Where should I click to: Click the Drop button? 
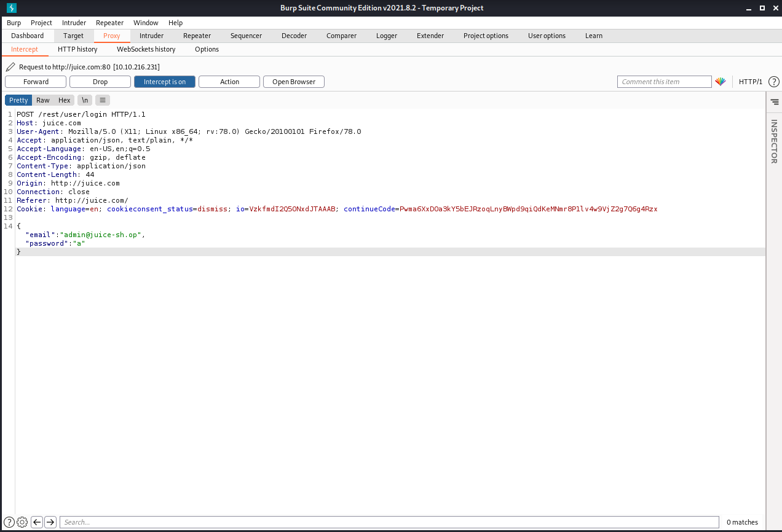tap(100, 82)
